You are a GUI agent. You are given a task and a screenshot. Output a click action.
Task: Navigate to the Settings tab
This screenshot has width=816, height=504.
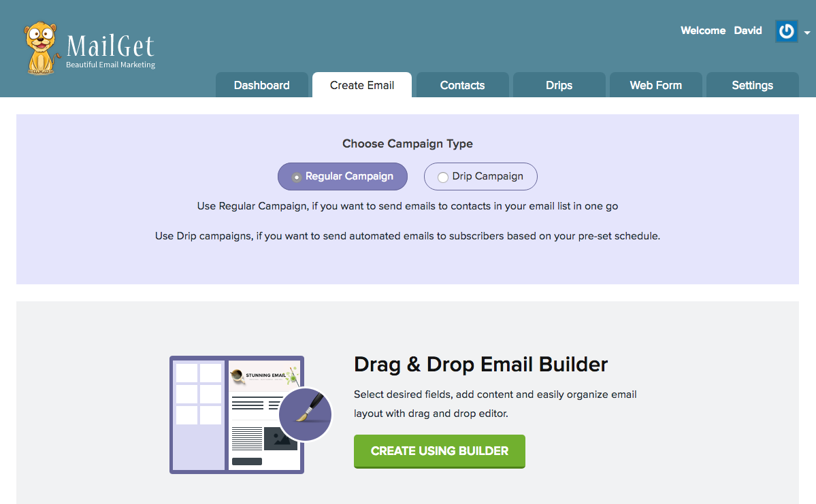(x=752, y=85)
